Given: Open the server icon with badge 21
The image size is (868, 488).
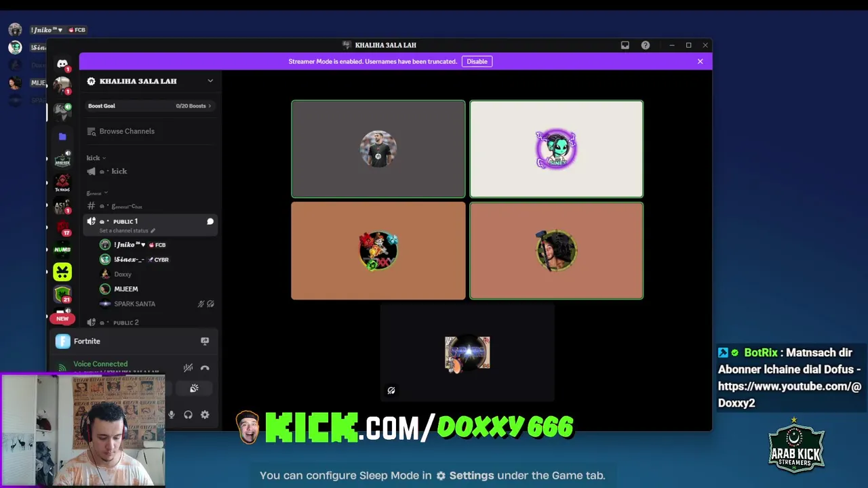Looking at the screenshot, I should point(62,295).
